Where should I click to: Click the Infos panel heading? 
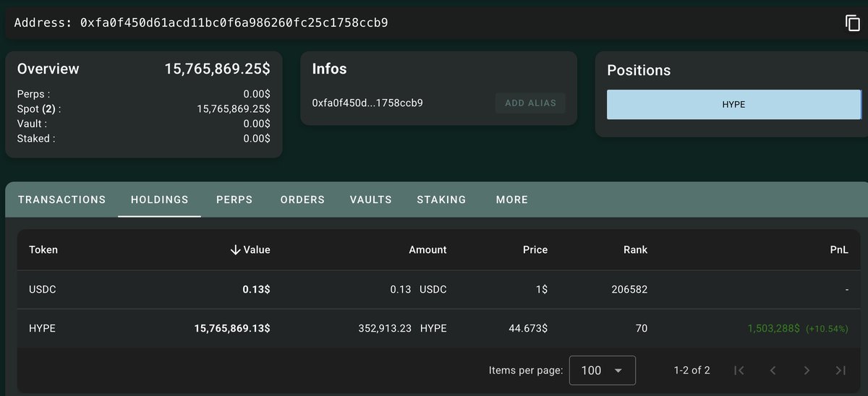tap(329, 69)
